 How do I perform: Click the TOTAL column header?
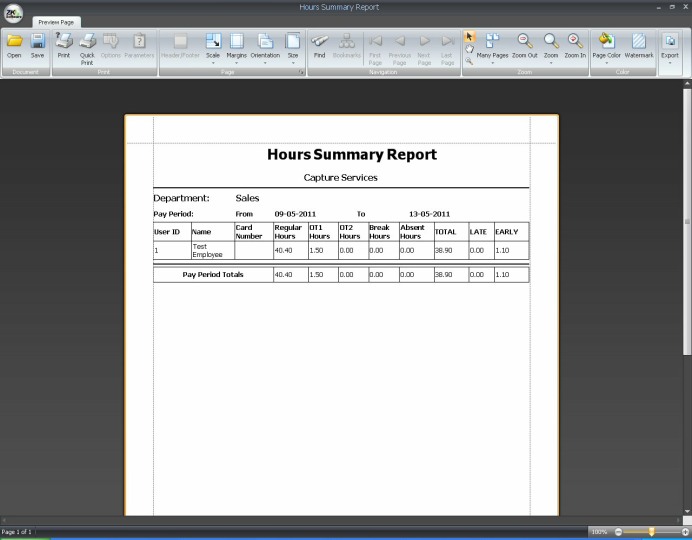(x=451, y=232)
